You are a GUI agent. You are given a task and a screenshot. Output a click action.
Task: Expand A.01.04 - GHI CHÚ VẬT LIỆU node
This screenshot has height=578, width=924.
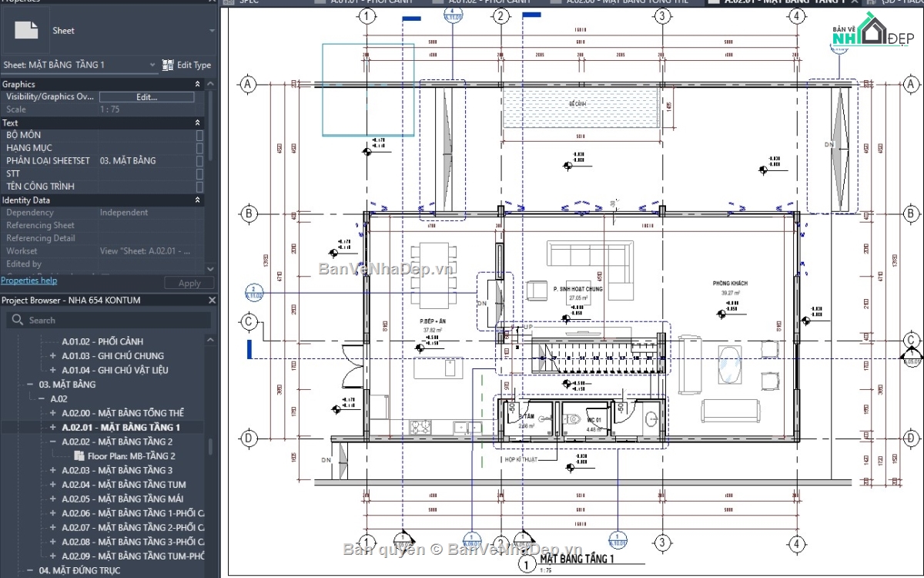[53, 370]
